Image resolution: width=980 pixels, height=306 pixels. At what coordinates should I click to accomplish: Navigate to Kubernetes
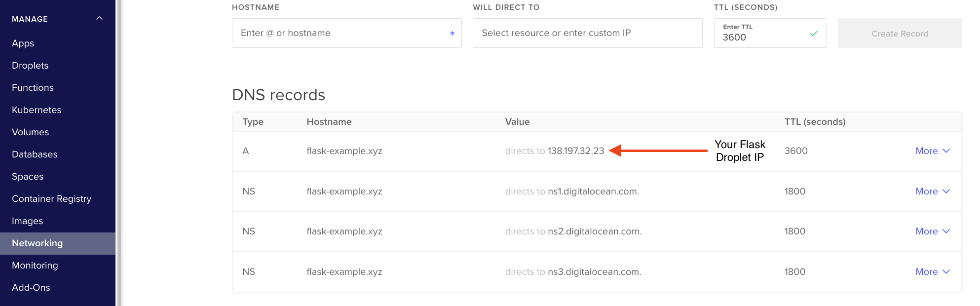pos(37,110)
